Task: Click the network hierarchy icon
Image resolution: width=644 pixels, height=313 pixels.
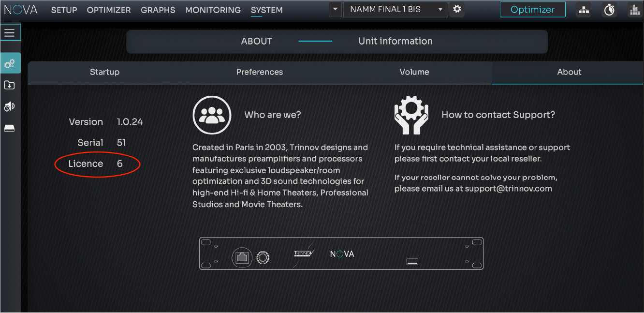Action: click(584, 10)
